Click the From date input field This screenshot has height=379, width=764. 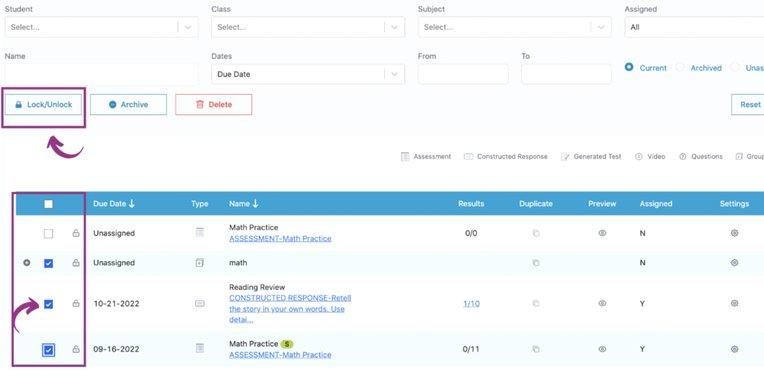coord(463,74)
